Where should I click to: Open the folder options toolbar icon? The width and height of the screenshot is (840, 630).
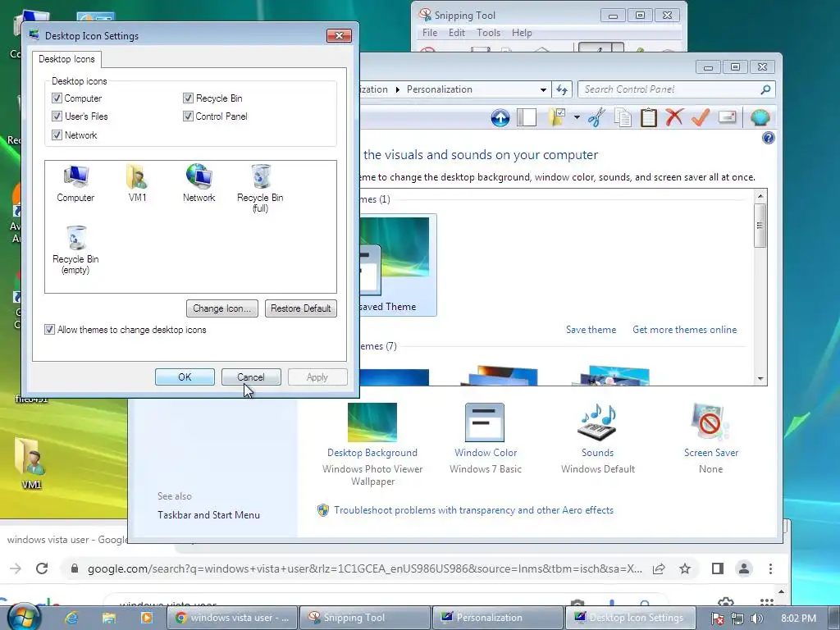click(x=557, y=117)
